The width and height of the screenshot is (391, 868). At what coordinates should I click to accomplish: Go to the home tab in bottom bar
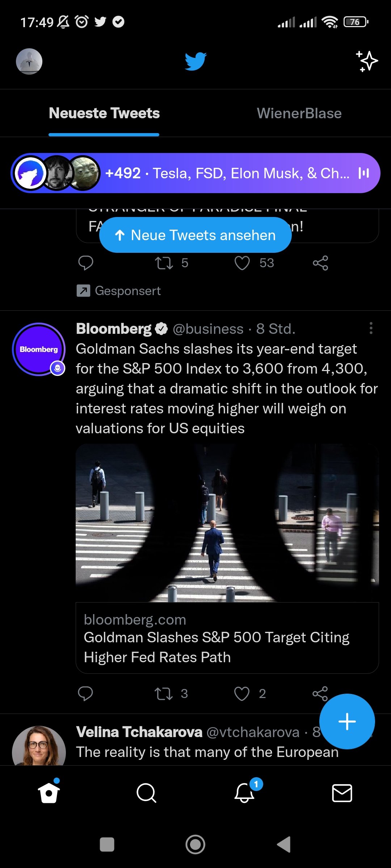(x=49, y=793)
